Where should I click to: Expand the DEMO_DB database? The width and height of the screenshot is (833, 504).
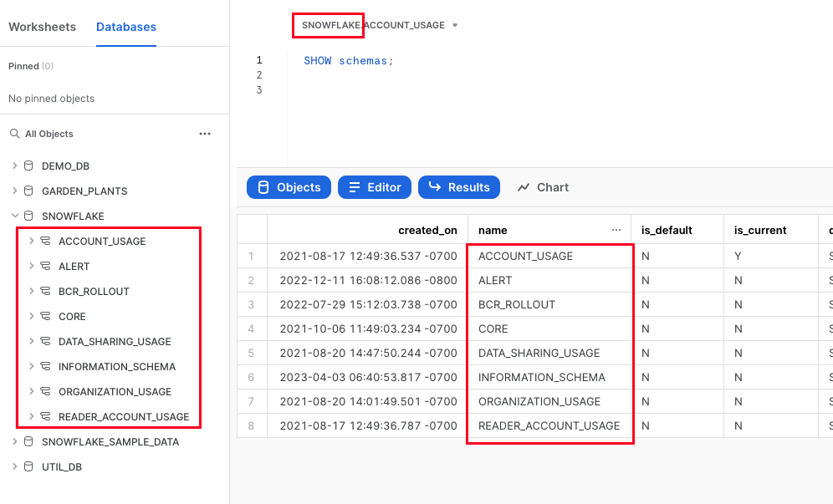[x=15, y=165]
